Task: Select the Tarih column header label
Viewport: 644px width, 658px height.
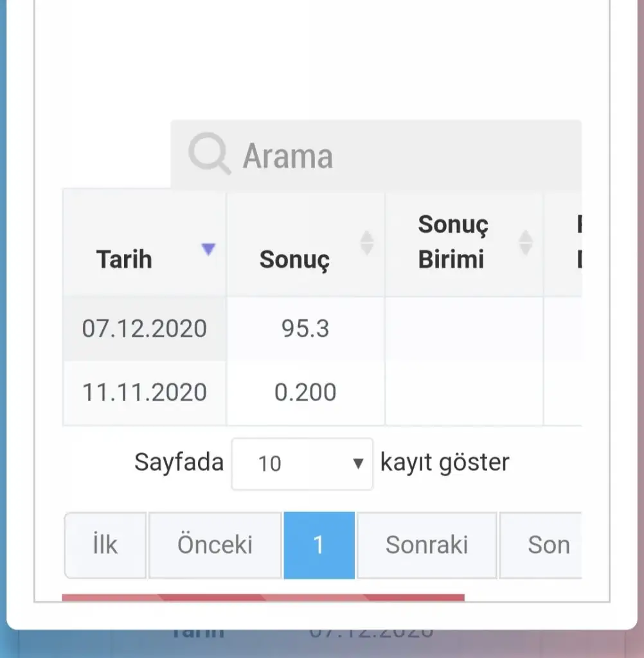Action: 124,260
